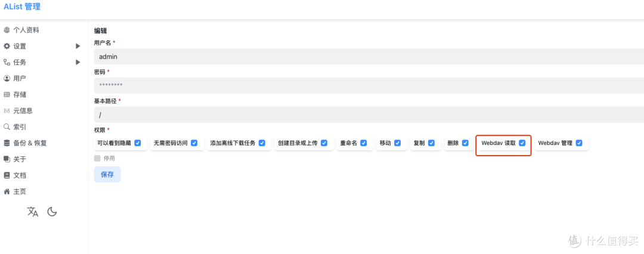Click the 关于 about icon
This screenshot has height=254, width=644.
pyautogui.click(x=7, y=159)
